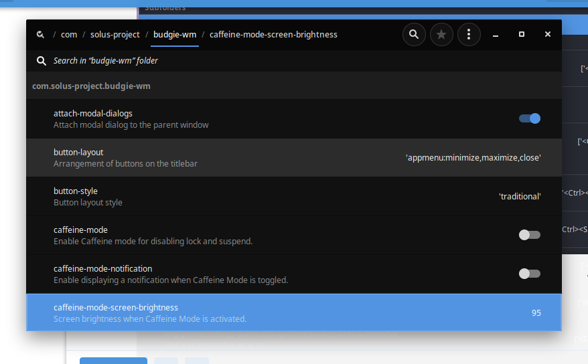Click the attach-modal-dialogs key name
The image size is (588, 364).
pyautogui.click(x=93, y=114)
